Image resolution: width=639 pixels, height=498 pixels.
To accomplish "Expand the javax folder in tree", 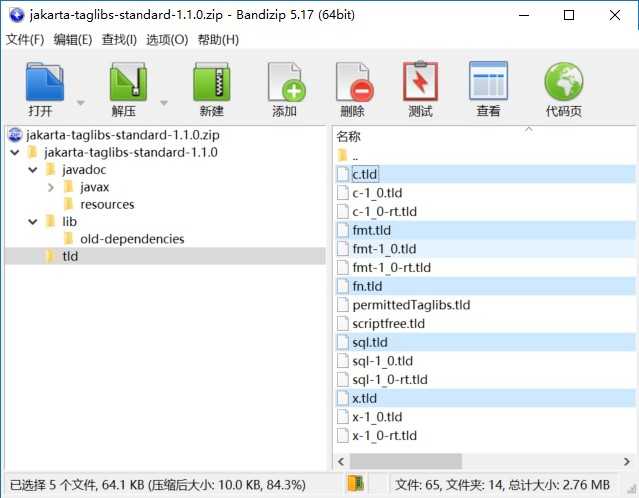I will 51,187.
